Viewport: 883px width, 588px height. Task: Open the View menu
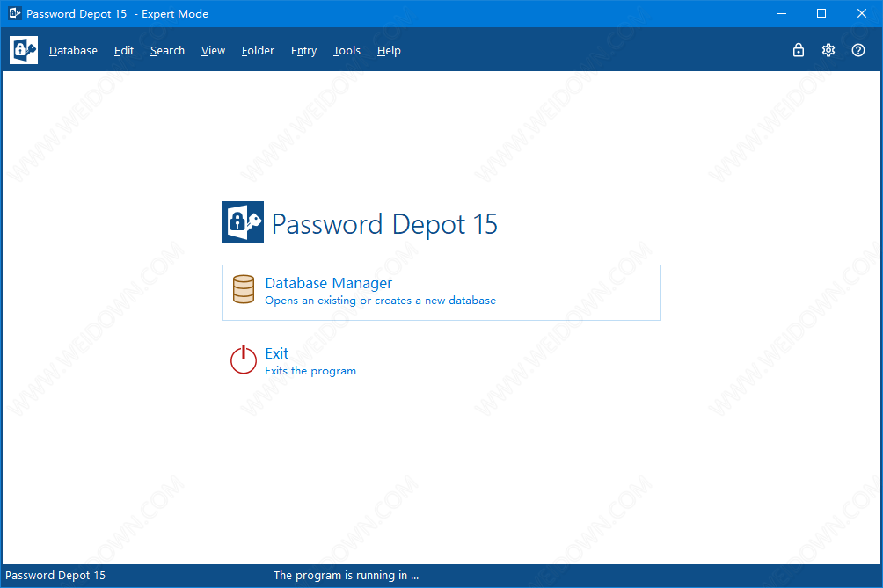[213, 51]
